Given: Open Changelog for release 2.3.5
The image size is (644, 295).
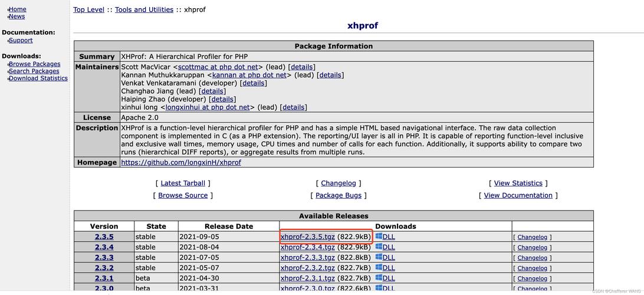Looking at the screenshot, I should pyautogui.click(x=533, y=237).
